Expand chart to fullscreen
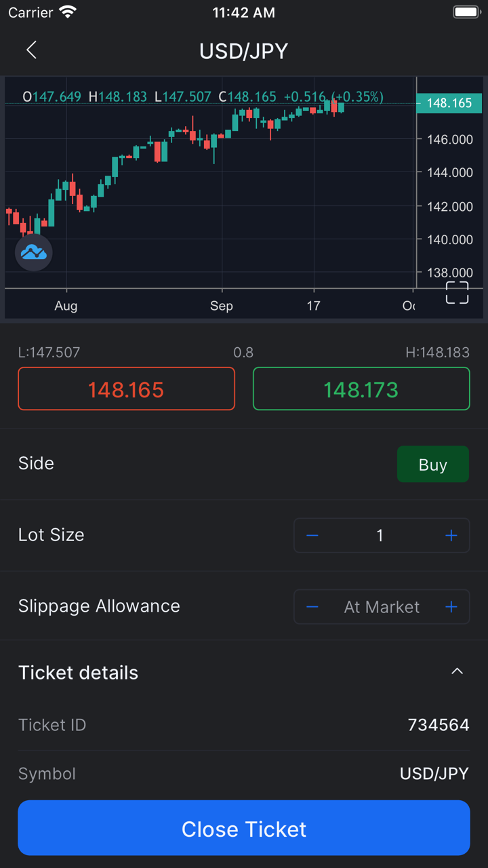 pos(457,292)
